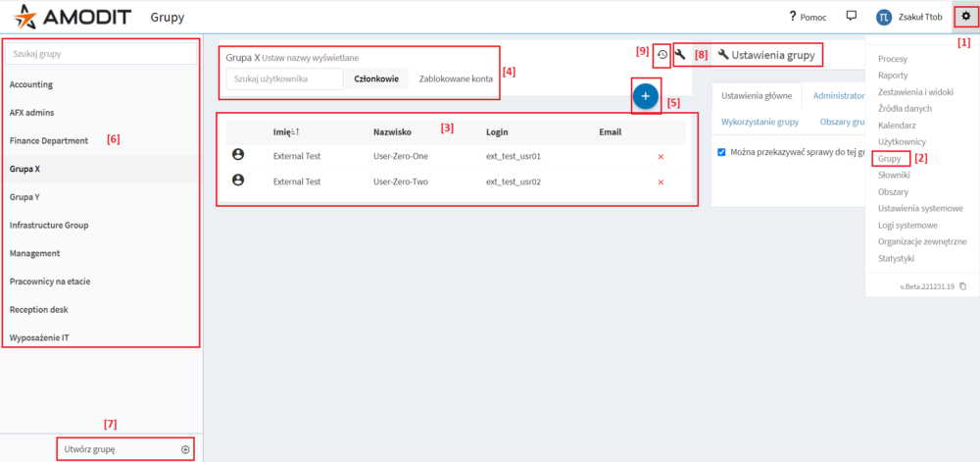Click the blue add member plus button
This screenshot has height=462, width=980.
pos(645,96)
